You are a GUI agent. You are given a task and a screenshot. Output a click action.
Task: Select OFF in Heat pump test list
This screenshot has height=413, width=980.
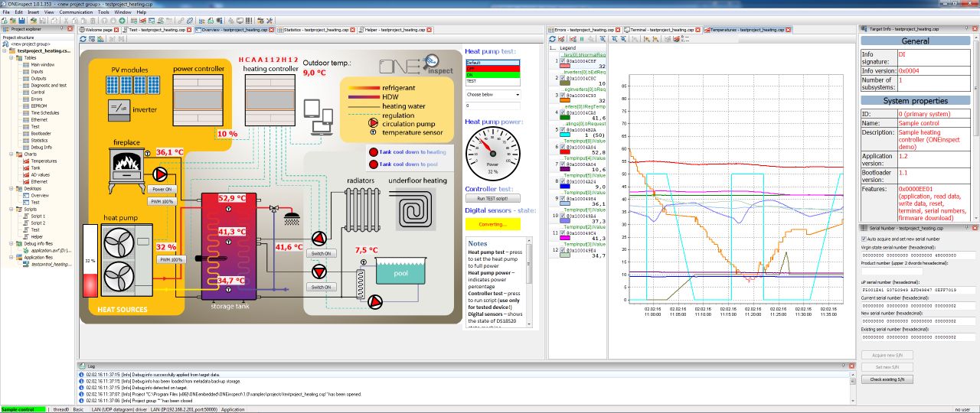[492, 69]
